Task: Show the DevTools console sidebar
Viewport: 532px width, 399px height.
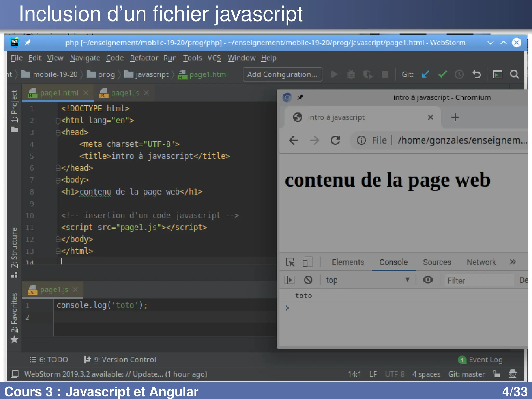Action: tap(289, 280)
